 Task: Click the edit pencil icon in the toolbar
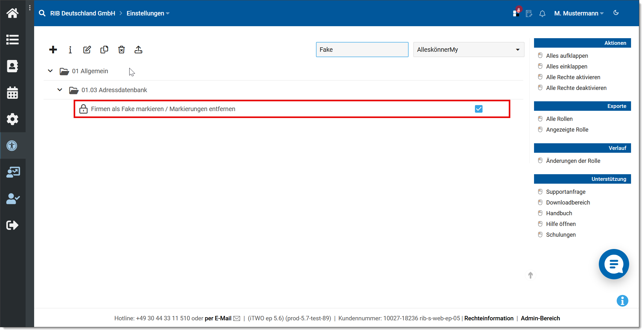tap(87, 50)
